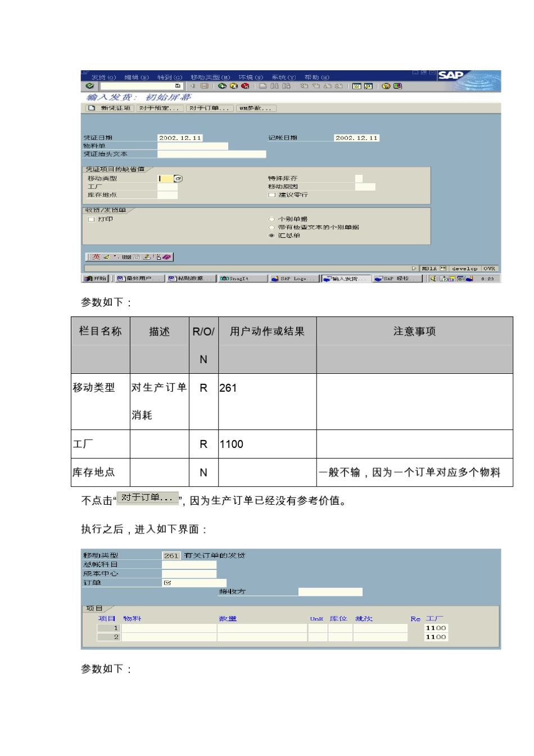Click the speaker icon in system tray
534x756 pixels.
pyautogui.click(x=433, y=278)
